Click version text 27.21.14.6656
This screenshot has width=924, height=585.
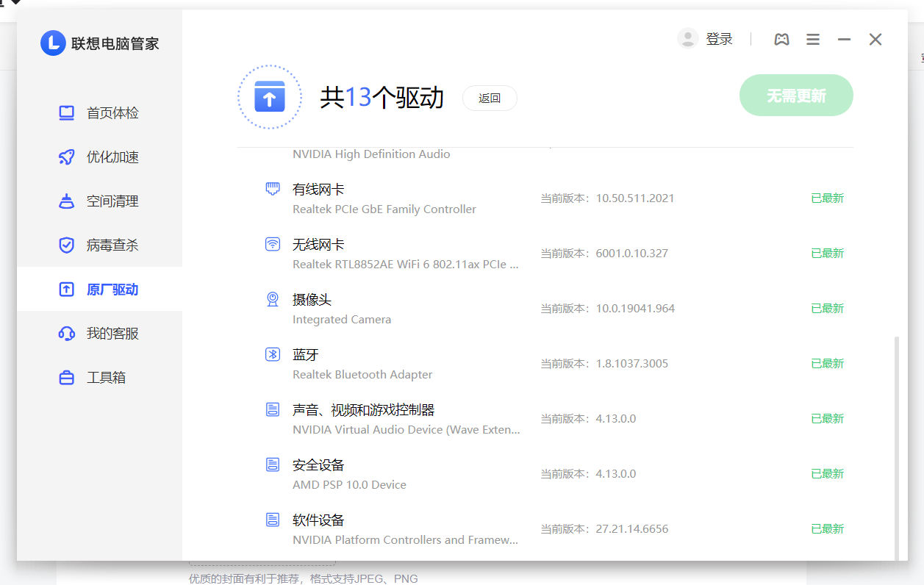(632, 529)
